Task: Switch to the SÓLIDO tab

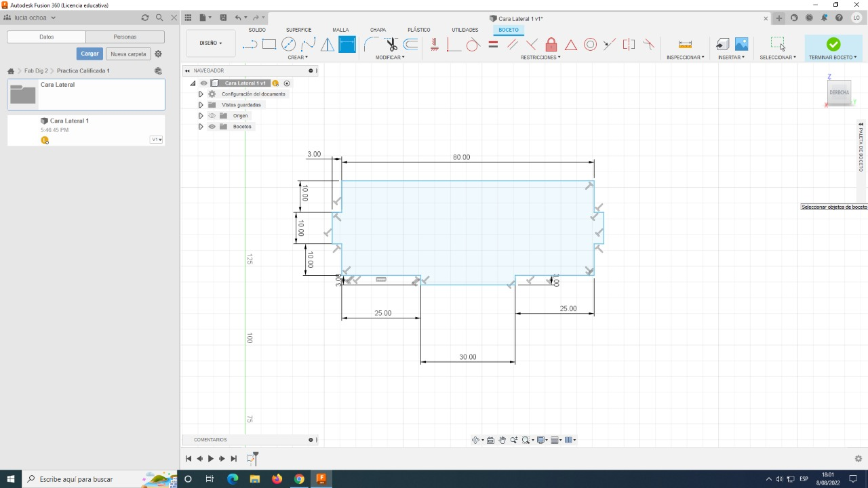Action: pyautogui.click(x=257, y=30)
